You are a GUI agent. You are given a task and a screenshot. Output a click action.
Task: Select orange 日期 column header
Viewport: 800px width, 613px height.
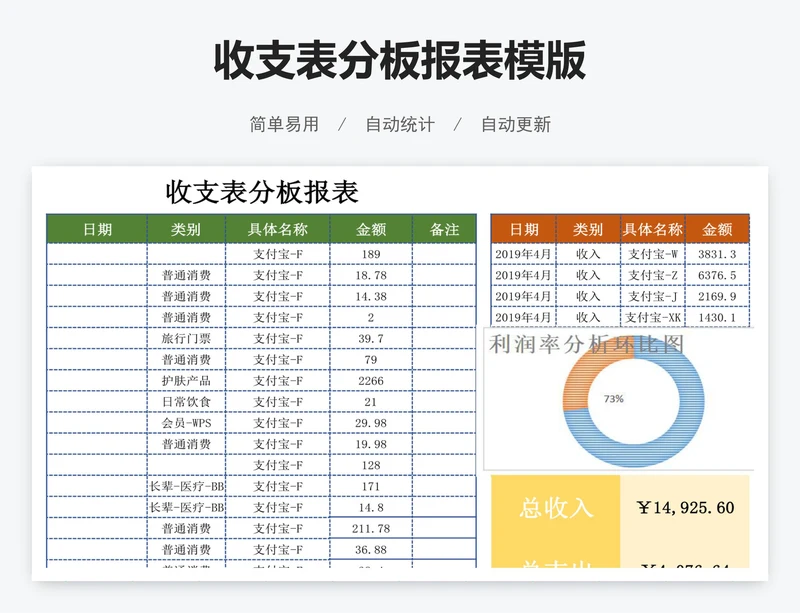pos(523,229)
